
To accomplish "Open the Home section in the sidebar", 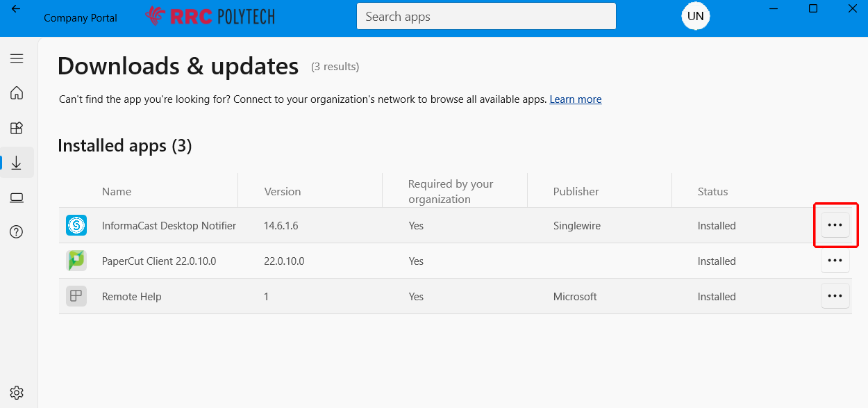I will click(17, 92).
